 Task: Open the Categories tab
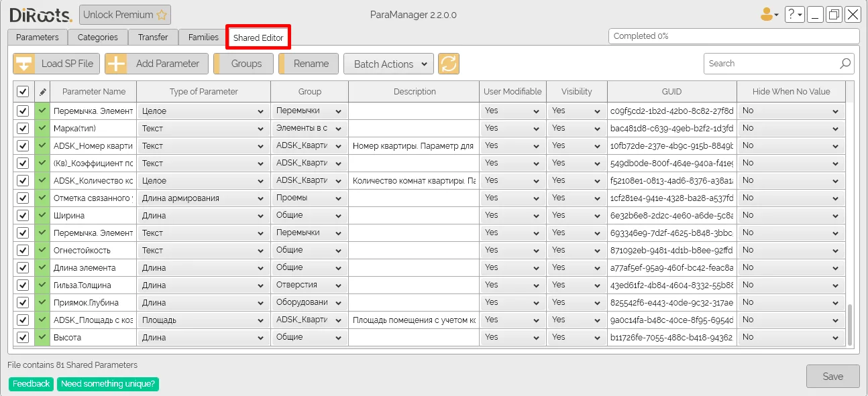click(97, 38)
